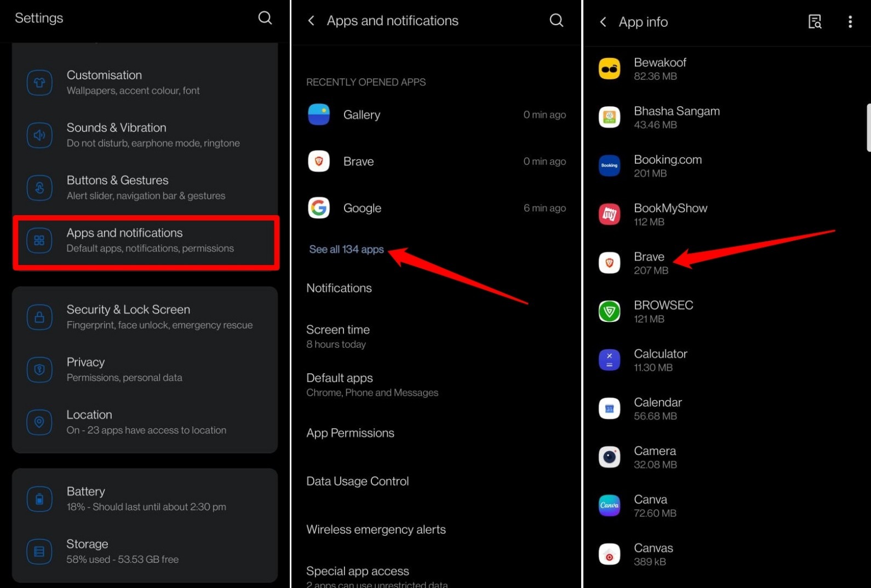Tap the Gallery app icon
The image size is (871, 588).
pyautogui.click(x=319, y=114)
